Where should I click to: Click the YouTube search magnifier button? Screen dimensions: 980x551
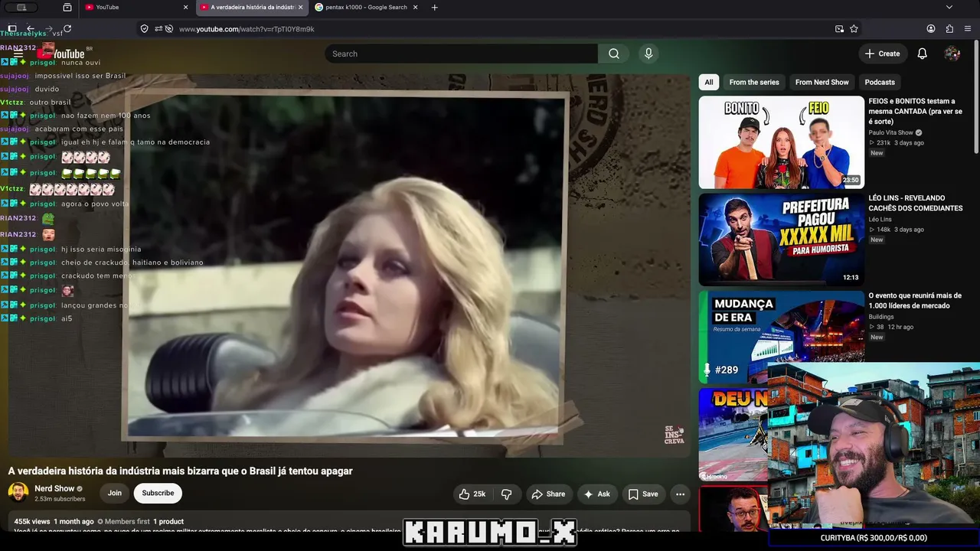point(614,54)
